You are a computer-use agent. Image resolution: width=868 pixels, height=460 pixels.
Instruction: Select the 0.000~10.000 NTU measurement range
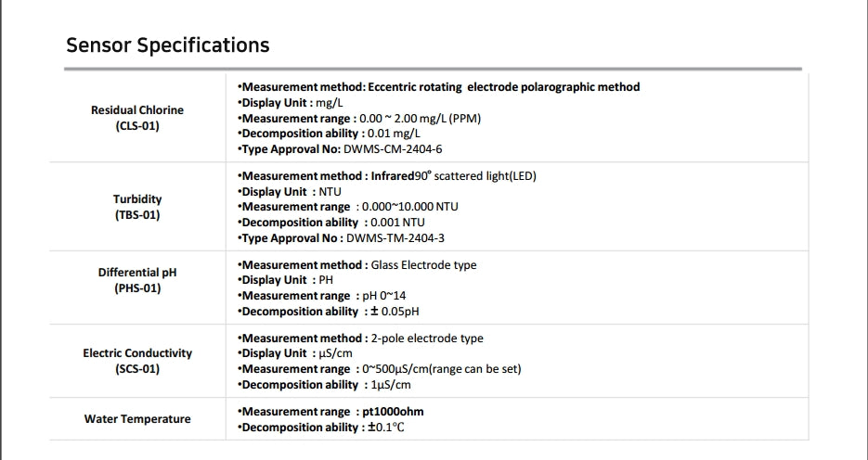click(348, 207)
